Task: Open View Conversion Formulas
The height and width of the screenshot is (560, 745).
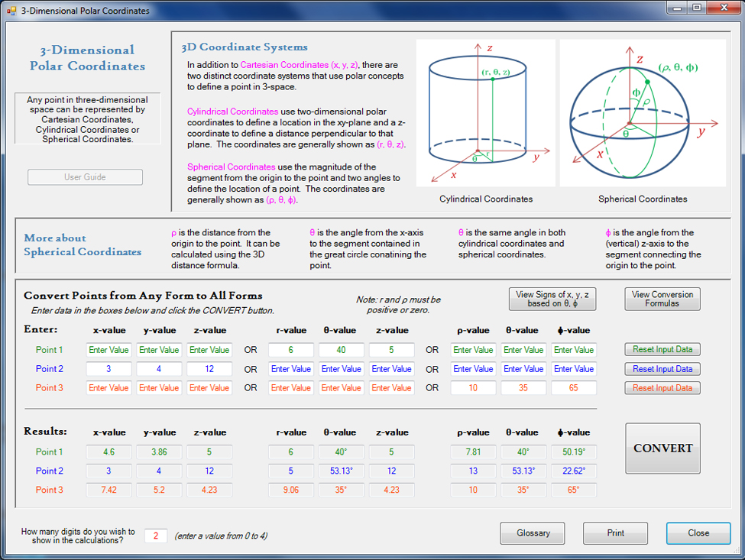Action: (x=662, y=299)
